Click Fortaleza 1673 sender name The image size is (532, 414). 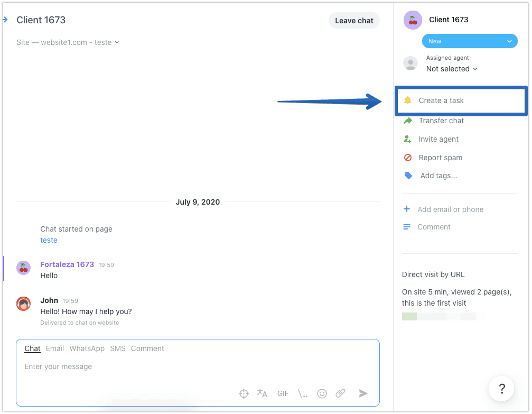coord(67,264)
